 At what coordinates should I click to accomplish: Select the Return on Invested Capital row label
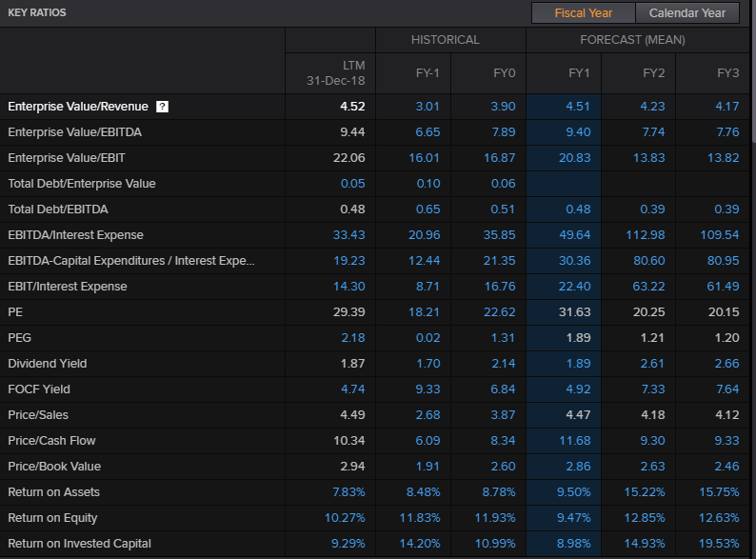pos(80,544)
